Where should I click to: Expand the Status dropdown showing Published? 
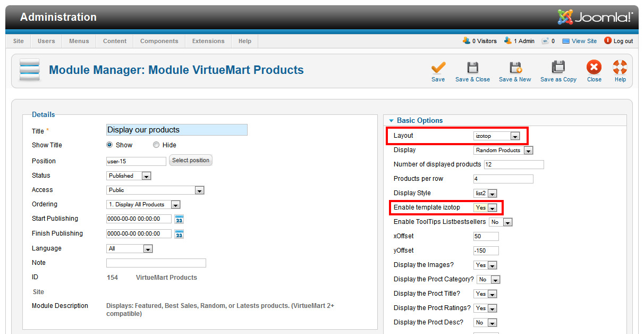[129, 176]
